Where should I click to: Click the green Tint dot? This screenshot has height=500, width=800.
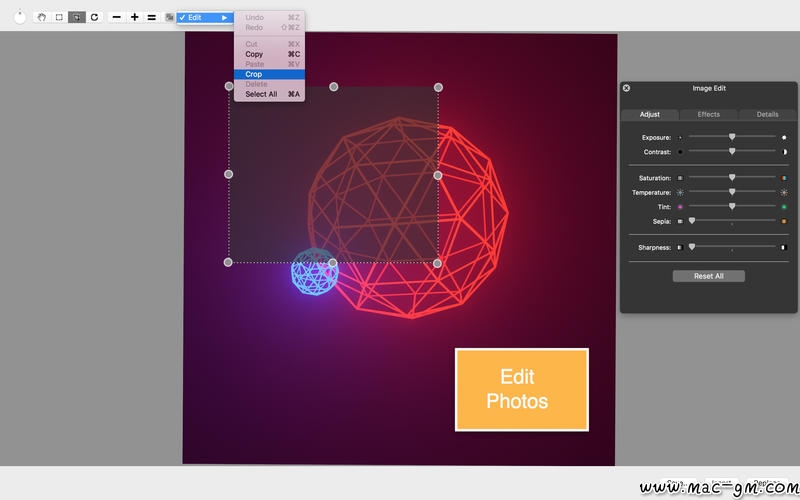coord(784,207)
